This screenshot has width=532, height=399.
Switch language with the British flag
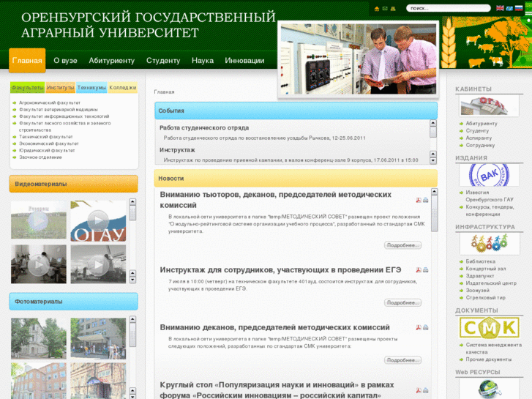(500, 8)
